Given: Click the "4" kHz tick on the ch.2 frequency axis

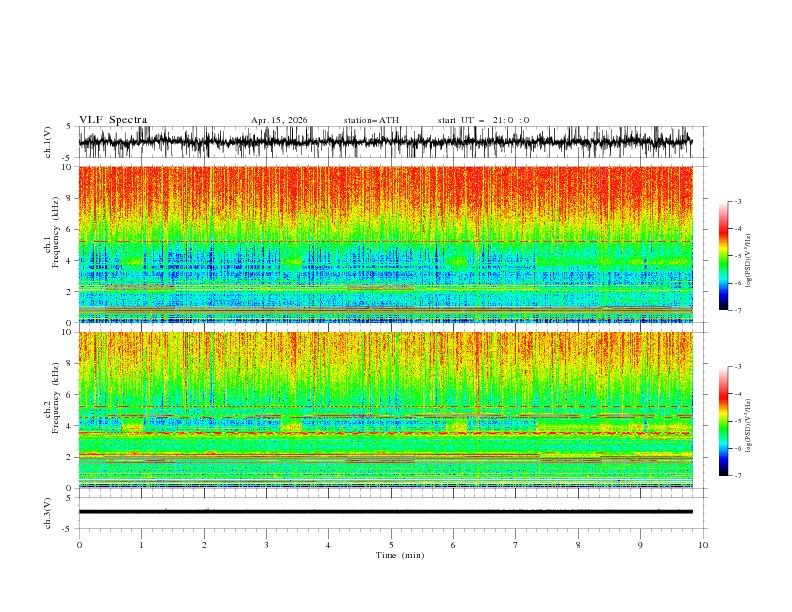Looking at the screenshot, I should [x=69, y=426].
